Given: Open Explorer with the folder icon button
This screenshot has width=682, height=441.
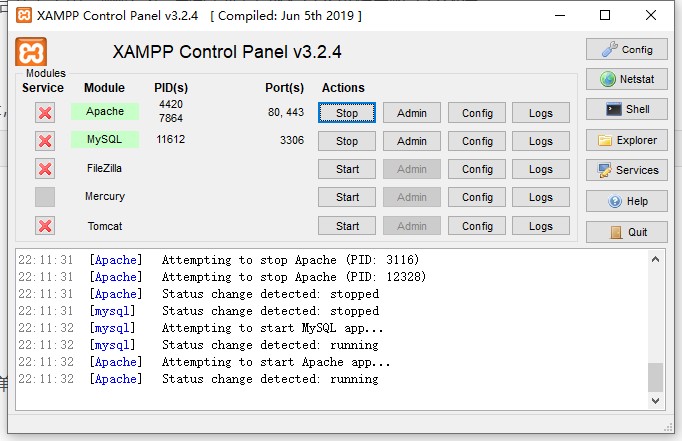Looking at the screenshot, I should click(626, 140).
